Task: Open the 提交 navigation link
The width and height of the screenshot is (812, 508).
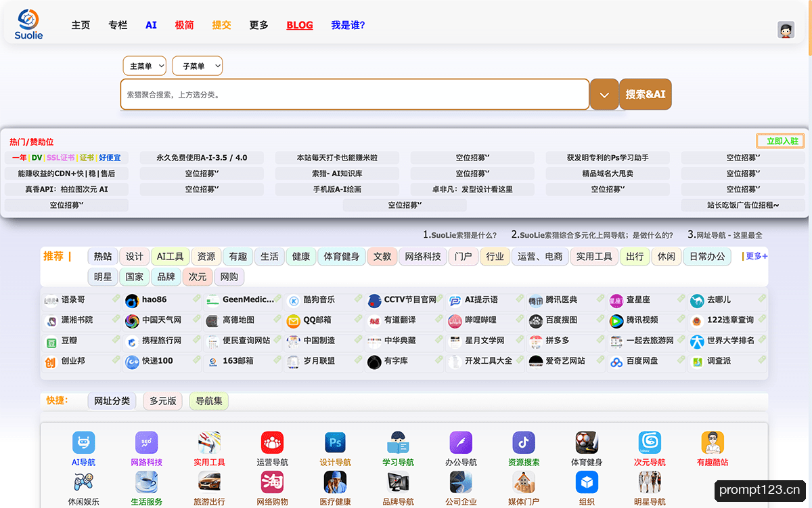Action: coord(221,25)
